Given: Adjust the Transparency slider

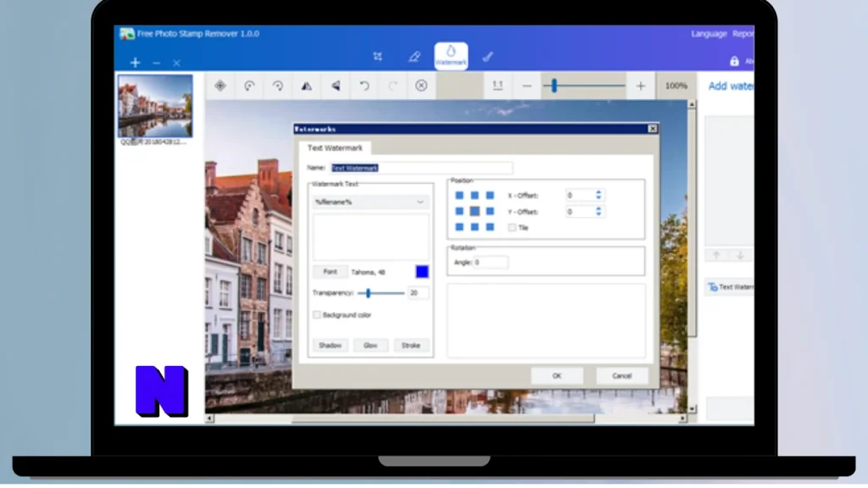Looking at the screenshot, I should pos(368,292).
